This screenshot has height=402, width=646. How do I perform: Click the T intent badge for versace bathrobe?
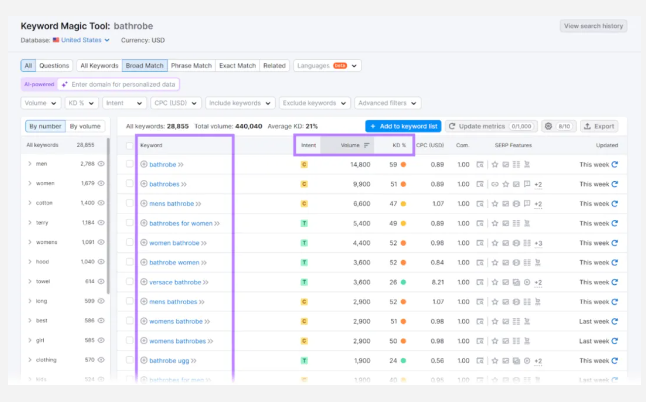304,282
